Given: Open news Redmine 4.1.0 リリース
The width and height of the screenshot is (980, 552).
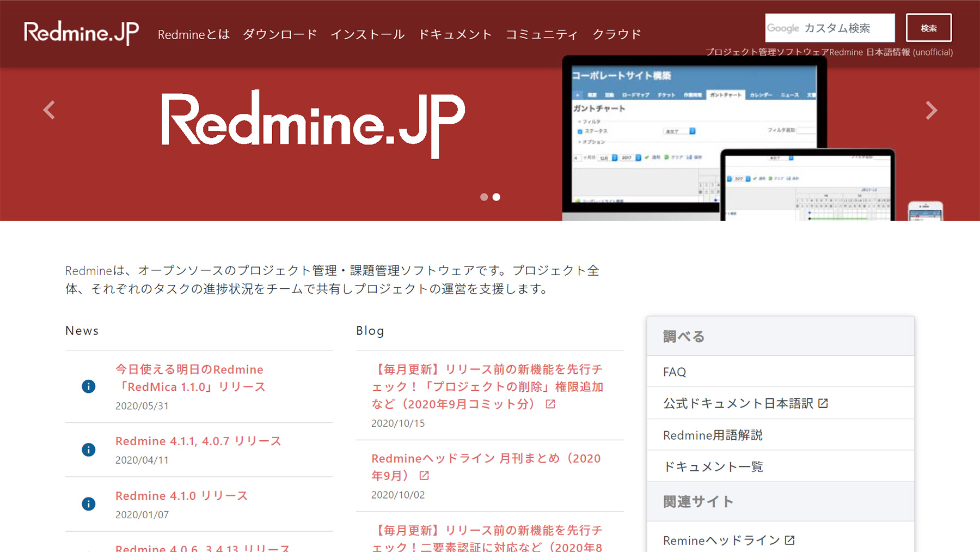Looking at the screenshot, I should click(181, 496).
